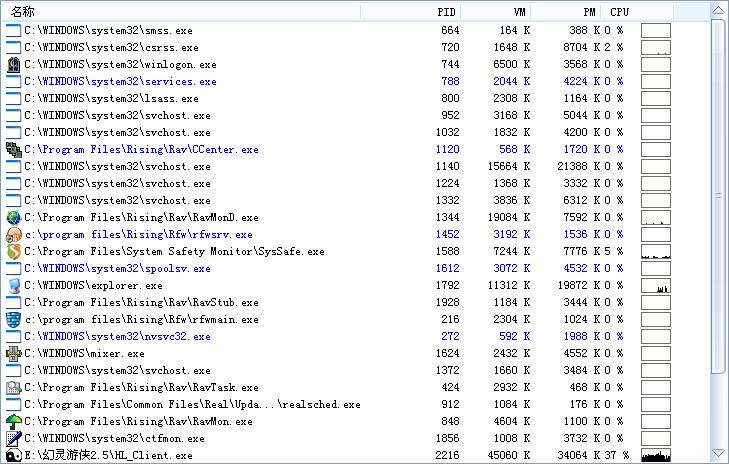Select the HL_Client.exe process path

pos(108,455)
